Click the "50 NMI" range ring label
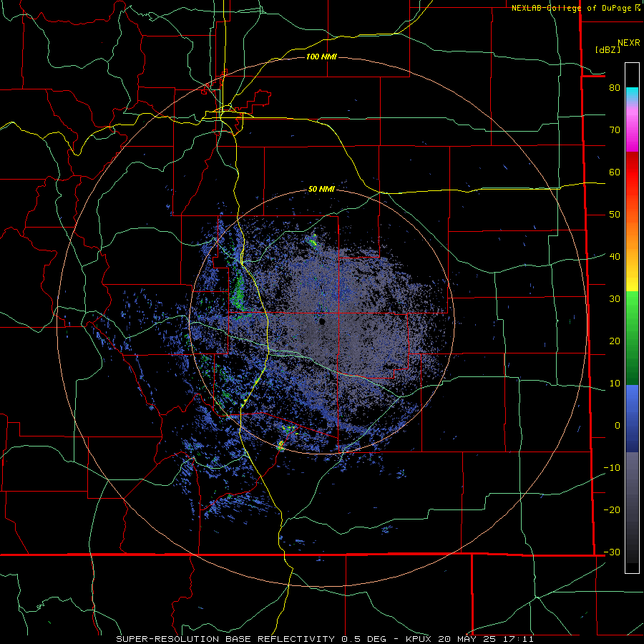 click(x=321, y=189)
